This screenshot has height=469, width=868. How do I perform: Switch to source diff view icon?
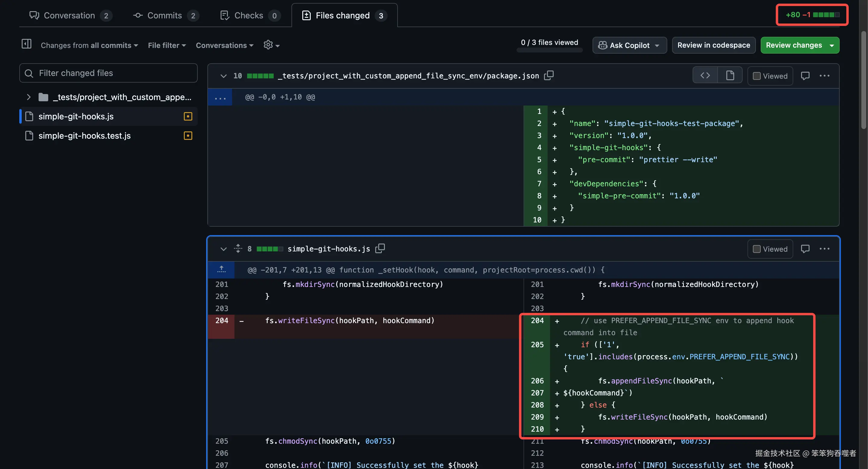coord(705,75)
